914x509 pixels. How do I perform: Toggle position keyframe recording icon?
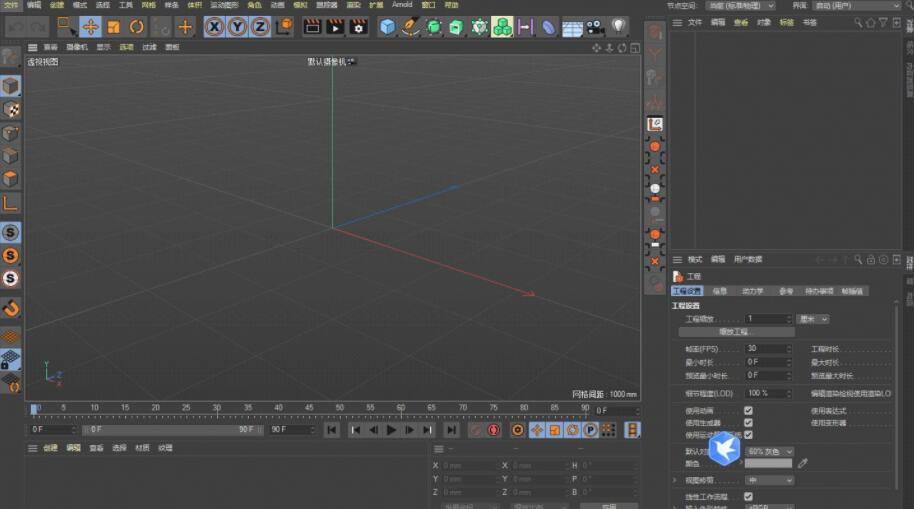(x=536, y=430)
